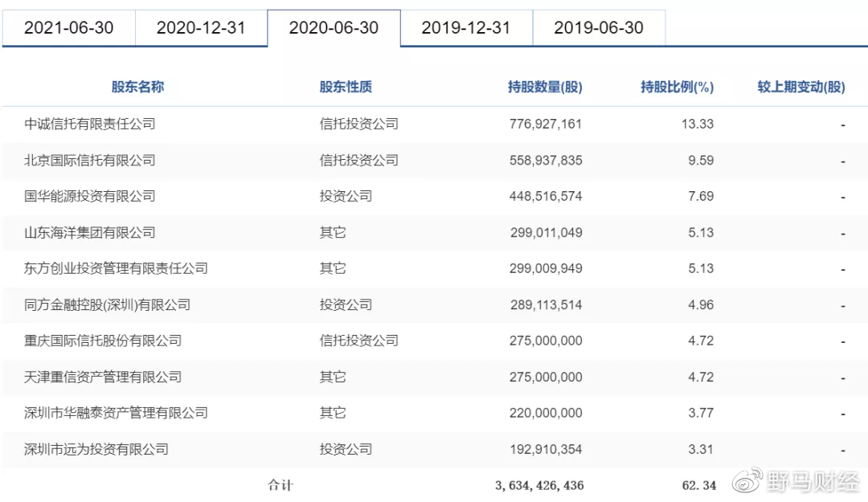The height and width of the screenshot is (502, 868).
Task: Click the 7.69 holding percentage
Action: (701, 196)
